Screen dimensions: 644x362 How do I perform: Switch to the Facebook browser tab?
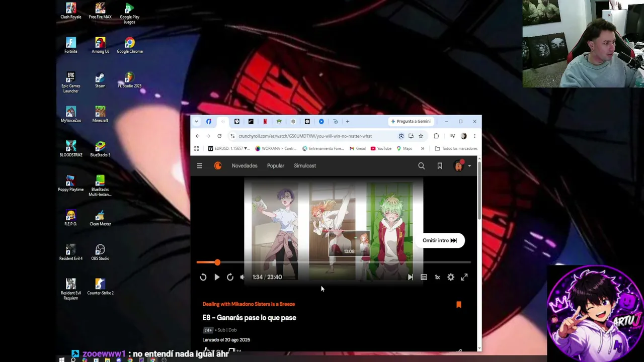tap(209, 121)
